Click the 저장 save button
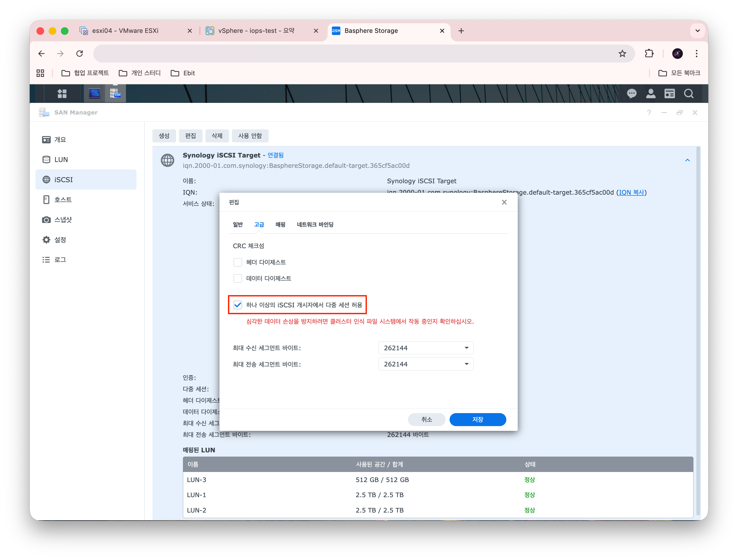Screen dimensions: 738x560 pyautogui.click(x=477, y=419)
